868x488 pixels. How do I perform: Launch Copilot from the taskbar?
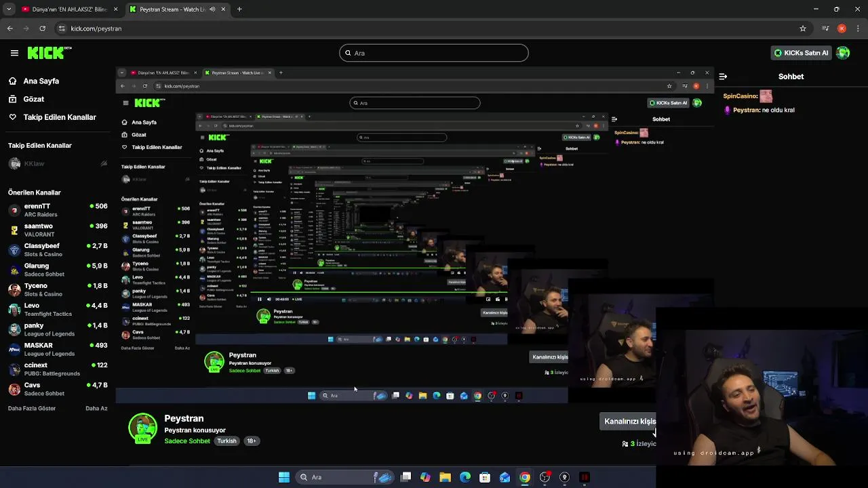click(x=425, y=477)
